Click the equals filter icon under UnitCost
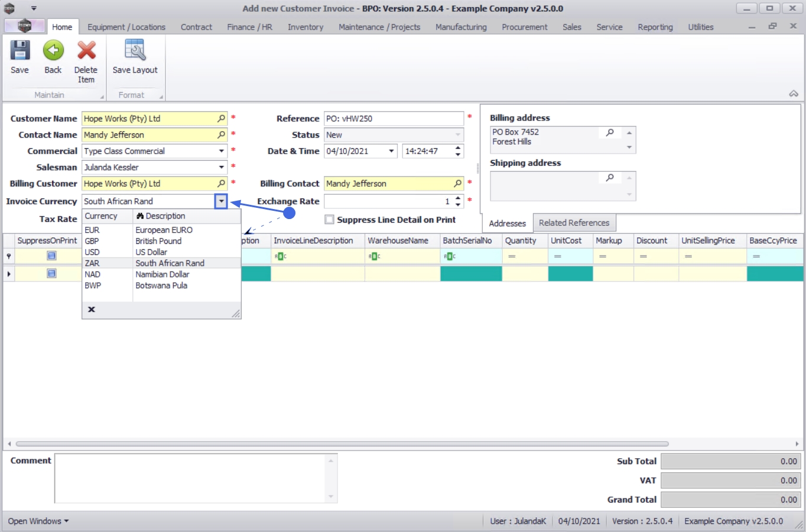 point(557,256)
